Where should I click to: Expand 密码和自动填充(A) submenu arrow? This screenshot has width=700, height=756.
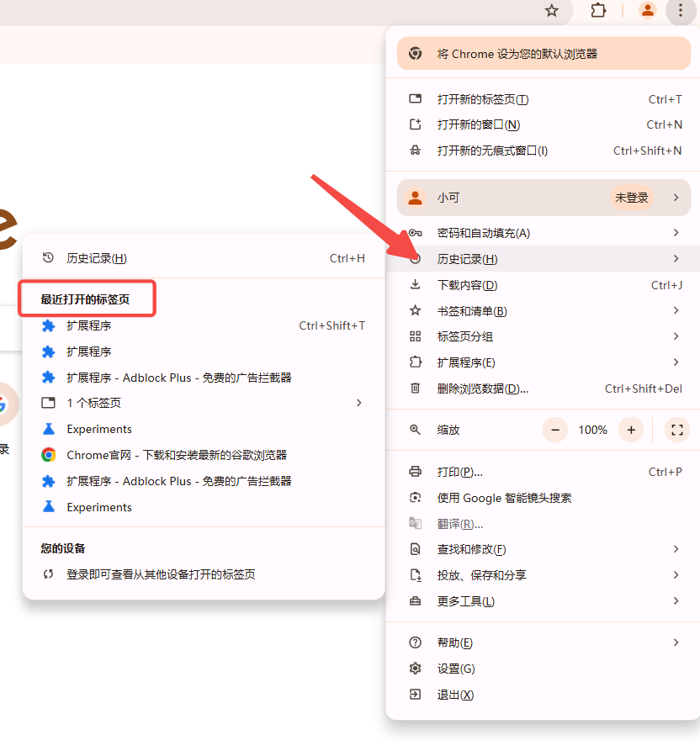[x=676, y=233]
